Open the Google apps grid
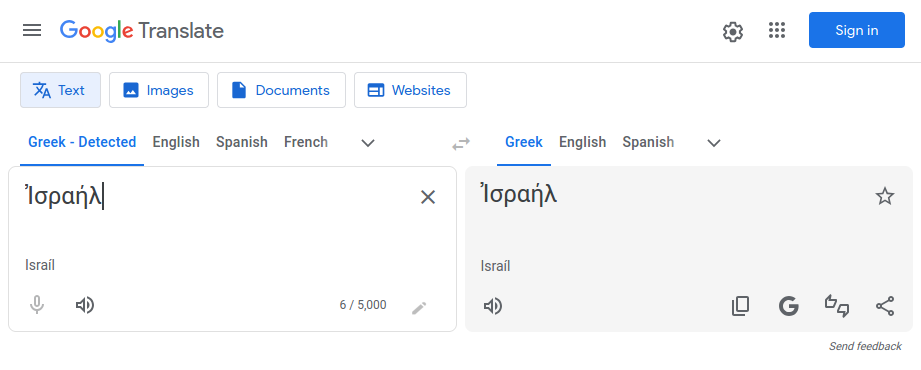The height and width of the screenshot is (370, 921). pos(777,31)
